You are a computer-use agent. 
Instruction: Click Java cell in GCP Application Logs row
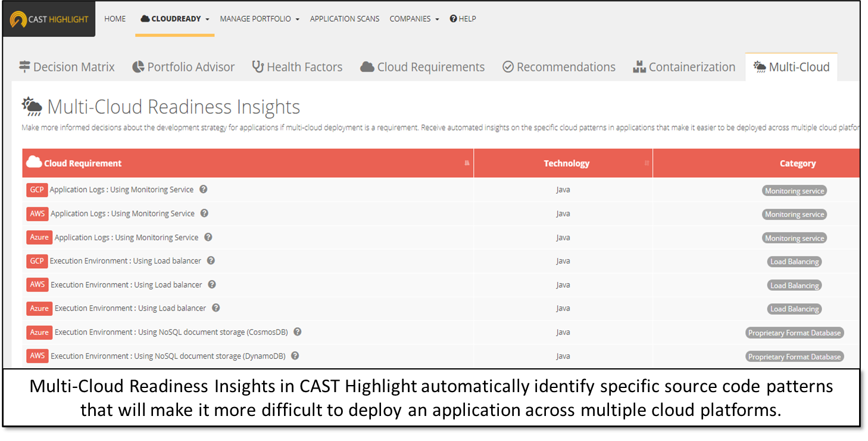[563, 190]
